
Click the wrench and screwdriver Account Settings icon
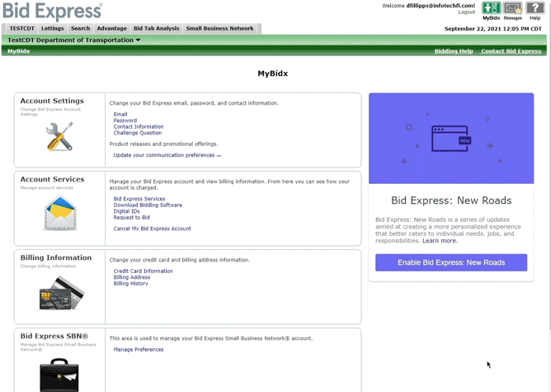pyautogui.click(x=59, y=137)
